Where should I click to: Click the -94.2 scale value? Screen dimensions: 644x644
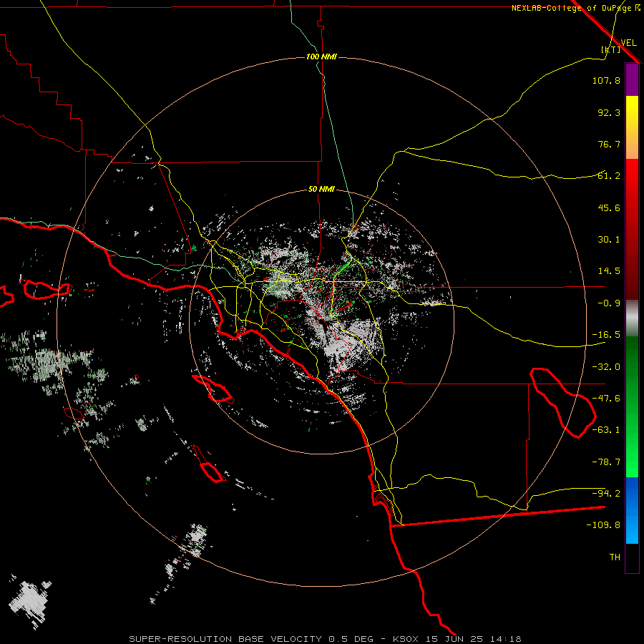tap(606, 494)
